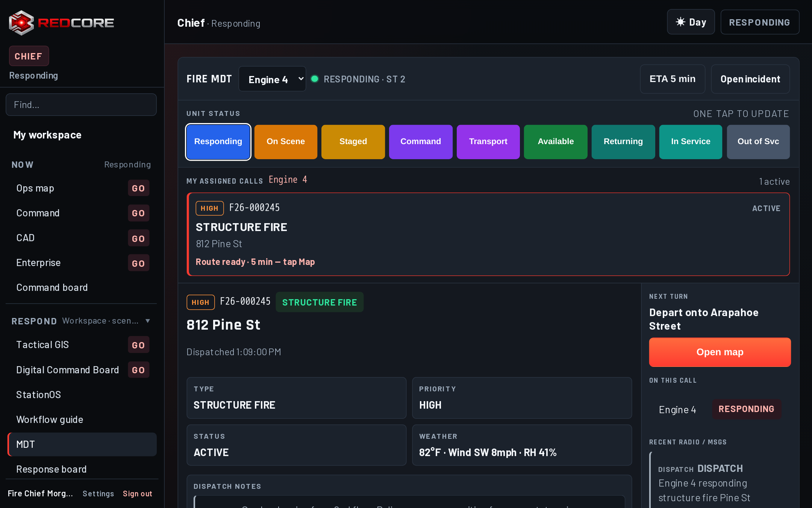This screenshot has width=812, height=508.
Task: Open Command board in sidebar
Action: click(52, 287)
